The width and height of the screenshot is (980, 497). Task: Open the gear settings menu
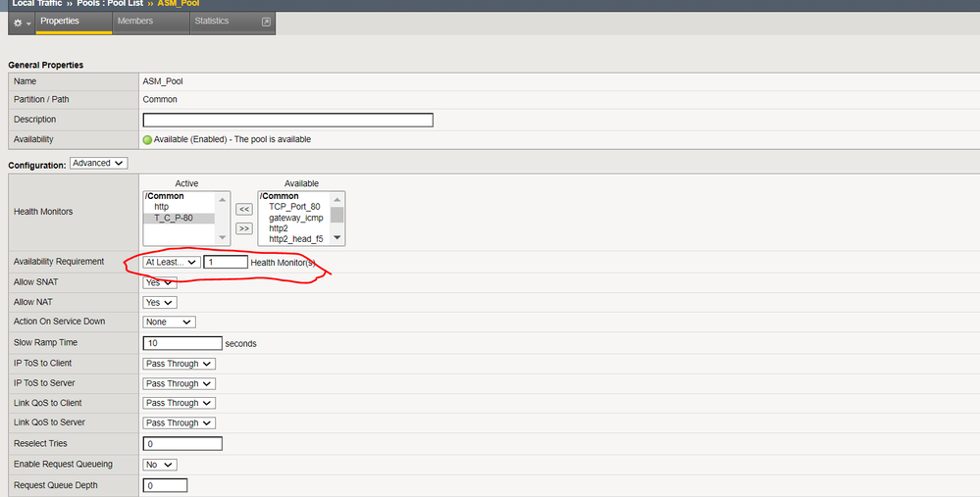(22, 23)
